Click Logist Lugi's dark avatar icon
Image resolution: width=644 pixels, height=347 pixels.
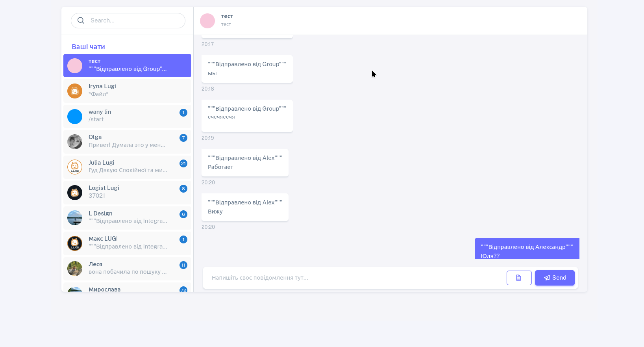tap(75, 193)
